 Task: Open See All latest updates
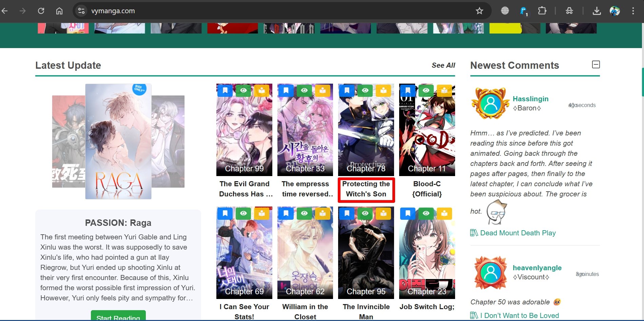click(443, 65)
